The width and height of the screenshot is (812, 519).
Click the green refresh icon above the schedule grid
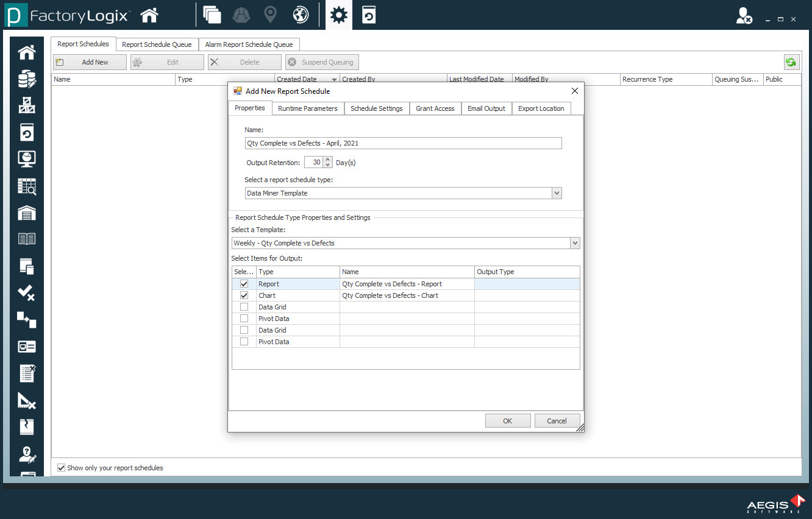(791, 62)
